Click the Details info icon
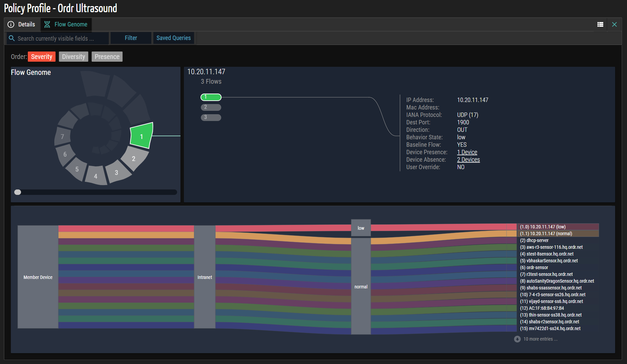Image resolution: width=627 pixels, height=364 pixels. (x=11, y=24)
